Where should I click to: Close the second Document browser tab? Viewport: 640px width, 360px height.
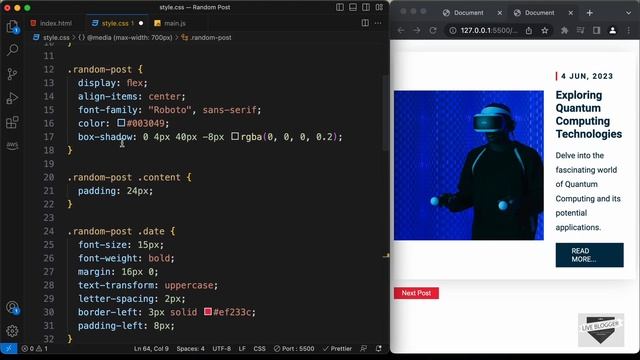click(x=571, y=13)
